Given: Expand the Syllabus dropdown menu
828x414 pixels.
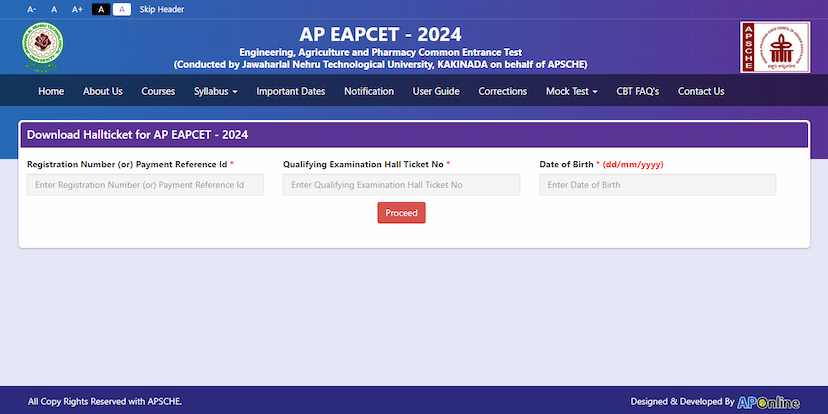Looking at the screenshot, I should click(x=215, y=91).
